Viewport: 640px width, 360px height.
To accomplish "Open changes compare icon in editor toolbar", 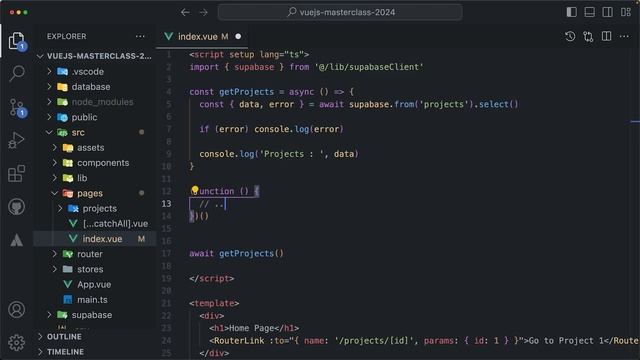I will 588,36.
